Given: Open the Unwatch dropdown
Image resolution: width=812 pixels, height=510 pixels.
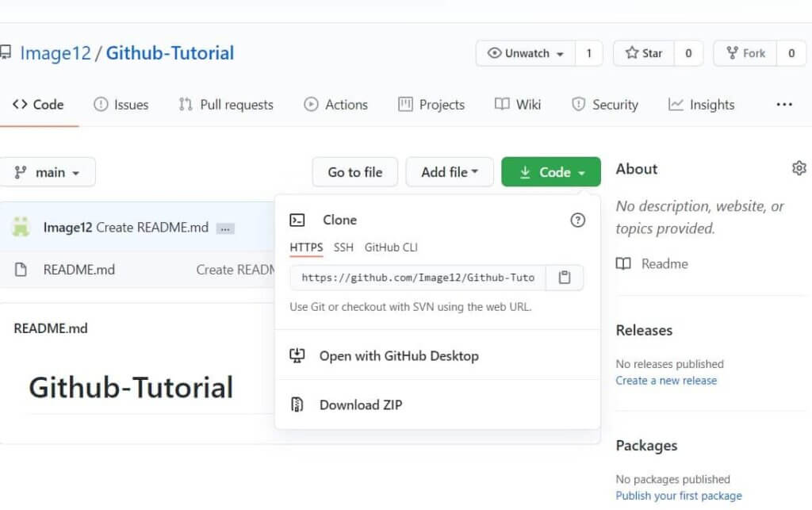Looking at the screenshot, I should [526, 53].
